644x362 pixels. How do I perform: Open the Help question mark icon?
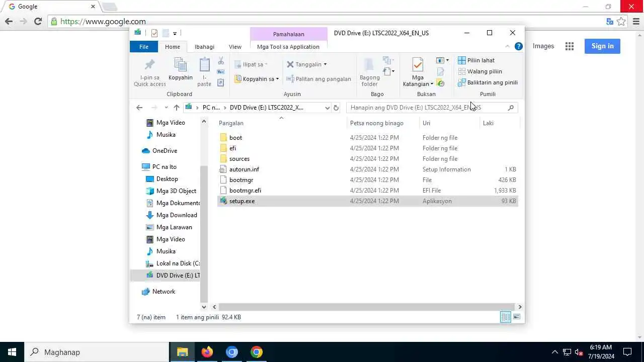coord(519,46)
